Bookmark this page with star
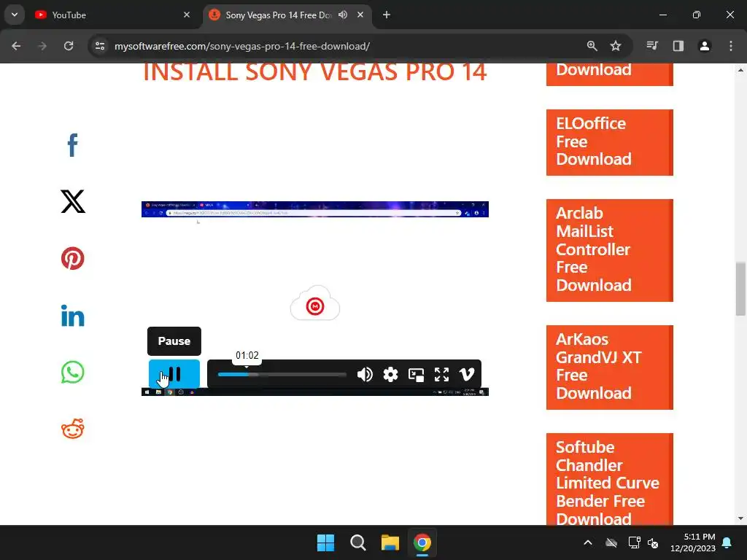Viewport: 747px width, 560px height. point(616,46)
